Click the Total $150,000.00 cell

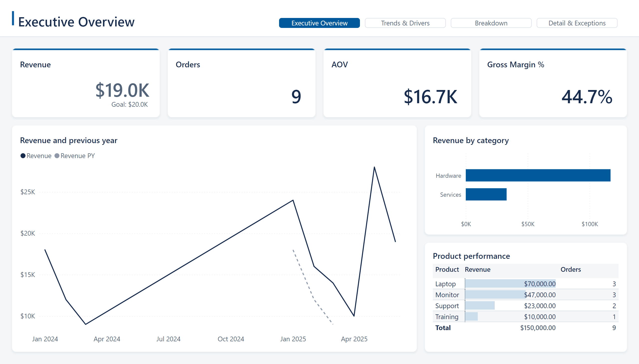click(538, 328)
